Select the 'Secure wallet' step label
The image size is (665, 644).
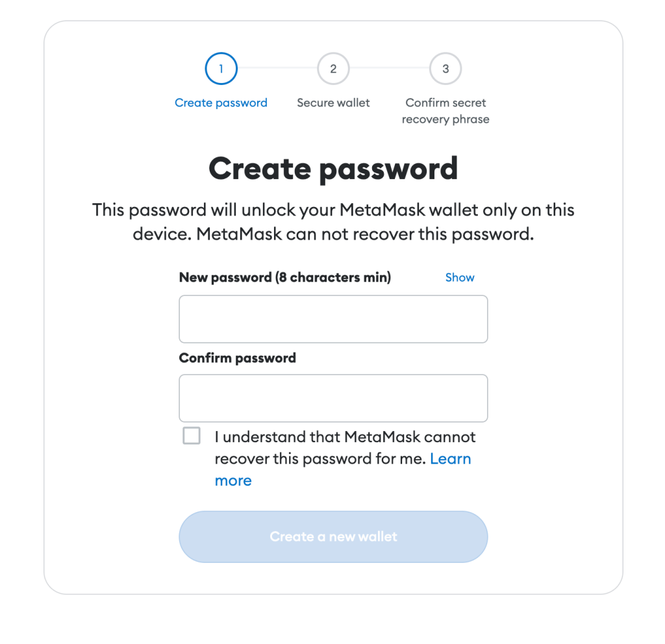pyautogui.click(x=333, y=103)
